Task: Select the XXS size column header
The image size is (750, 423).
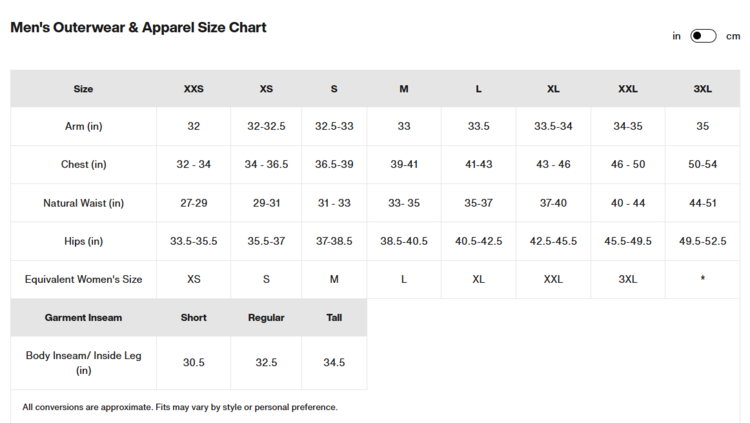Action: (x=194, y=89)
